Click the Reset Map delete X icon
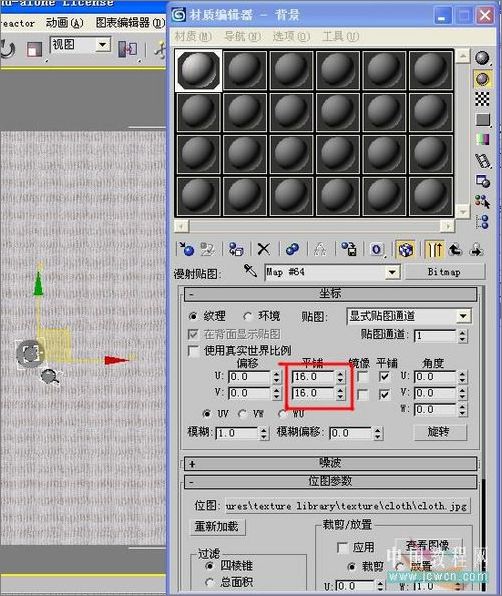Image resolution: width=502 pixels, height=596 pixels. pyautogui.click(x=264, y=249)
